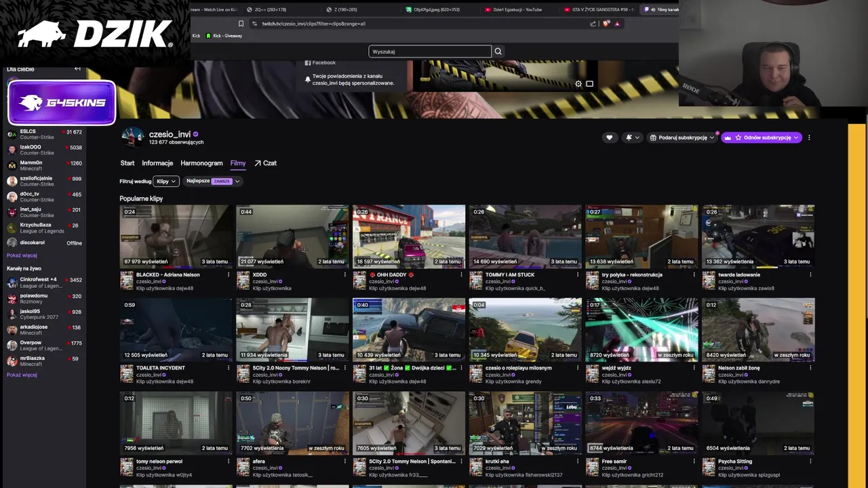Click arkadiojose avatar icon
868x488 pixels.
tap(12, 329)
